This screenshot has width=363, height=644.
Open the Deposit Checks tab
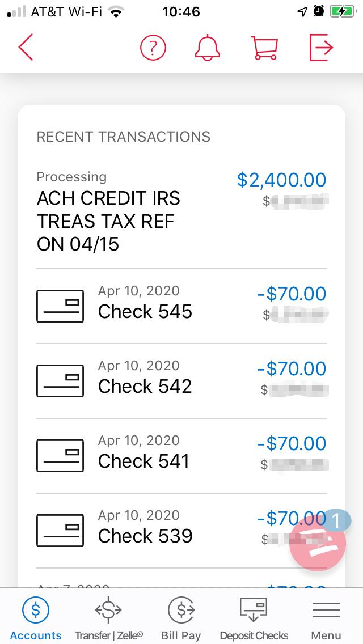coord(254,618)
